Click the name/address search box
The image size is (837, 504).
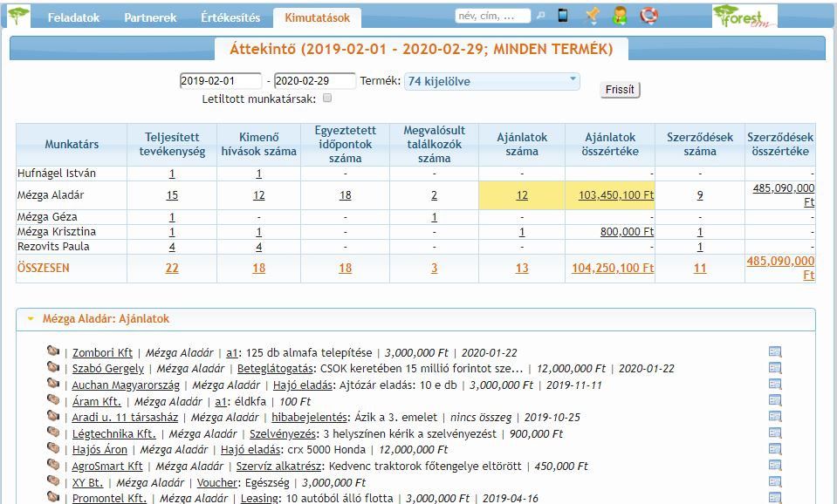tap(492, 16)
